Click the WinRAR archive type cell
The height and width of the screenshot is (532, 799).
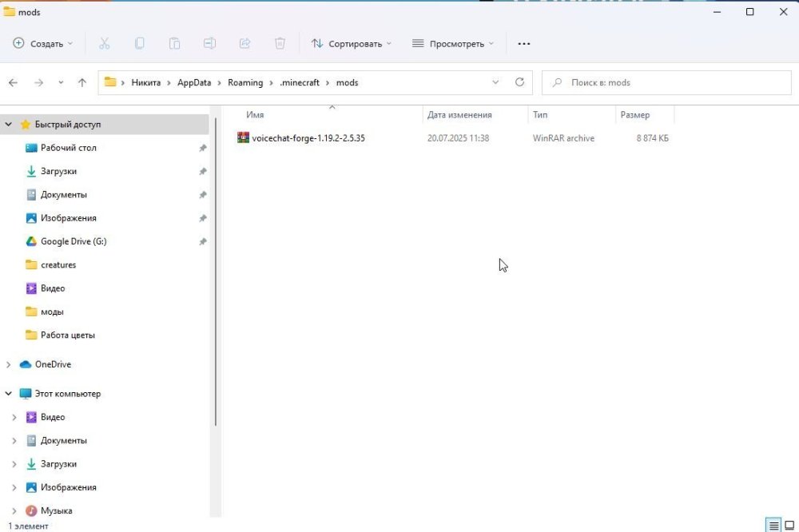(x=563, y=138)
